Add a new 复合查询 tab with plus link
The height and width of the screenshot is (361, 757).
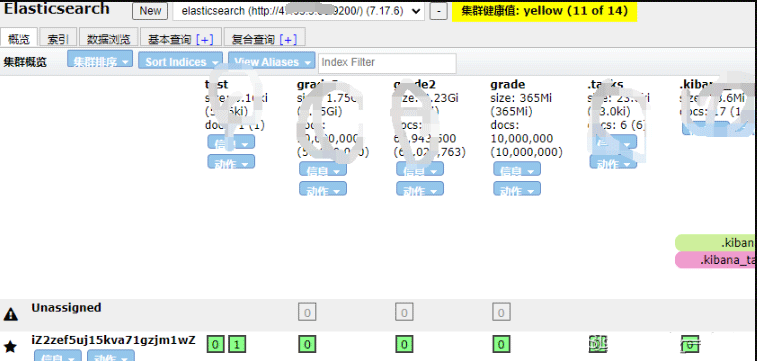[289, 40]
